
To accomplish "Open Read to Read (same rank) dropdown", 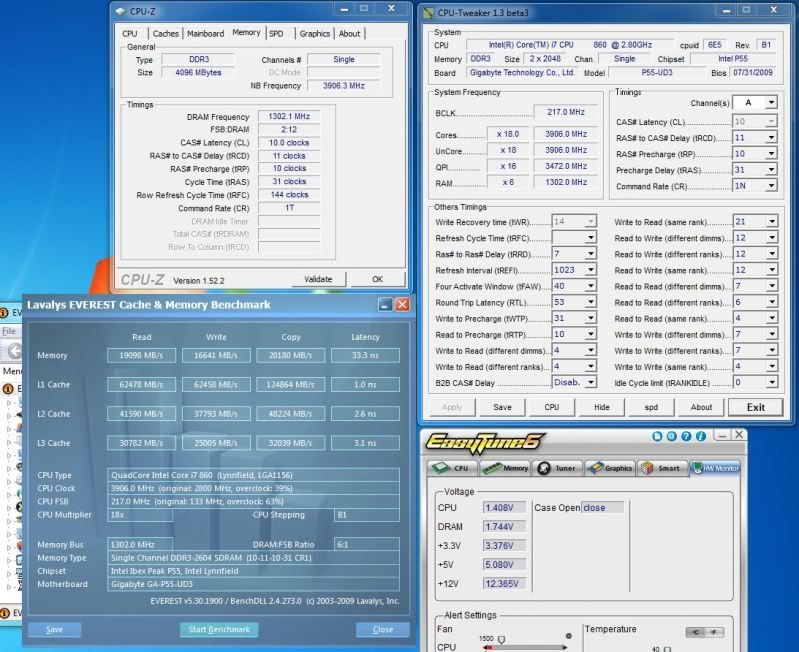I will pos(771,318).
